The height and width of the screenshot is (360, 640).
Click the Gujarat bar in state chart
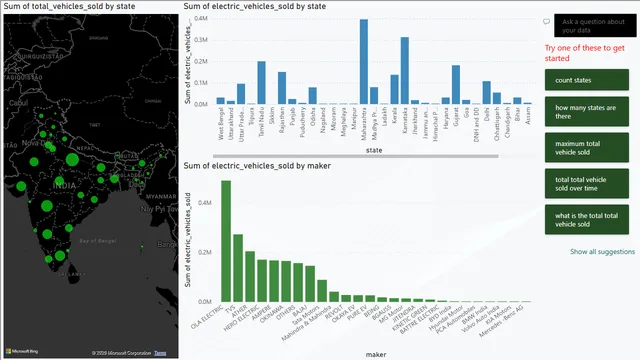click(456, 85)
